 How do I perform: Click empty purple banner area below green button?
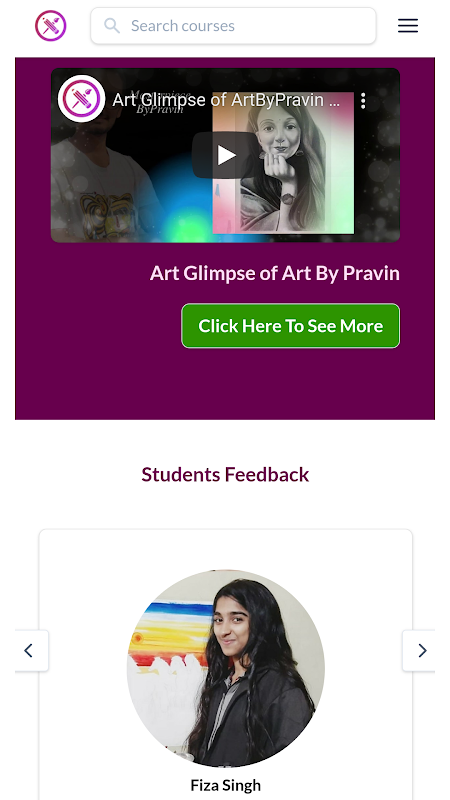coord(224,385)
